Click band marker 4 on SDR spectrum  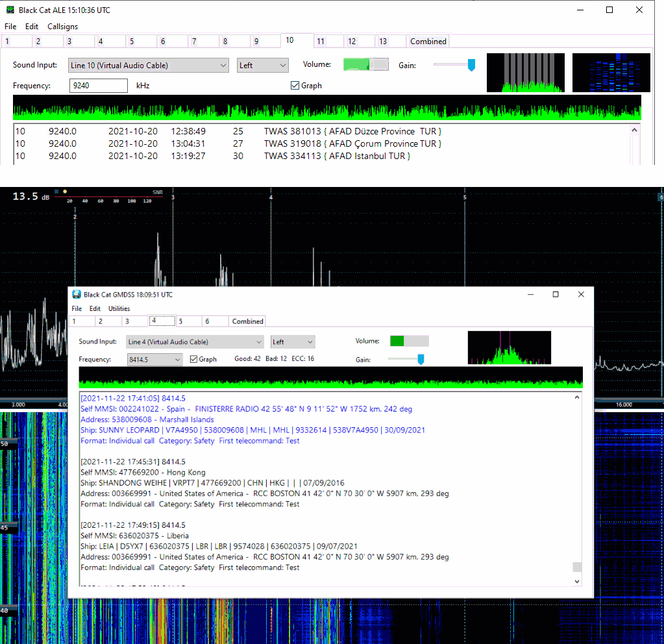(271, 197)
